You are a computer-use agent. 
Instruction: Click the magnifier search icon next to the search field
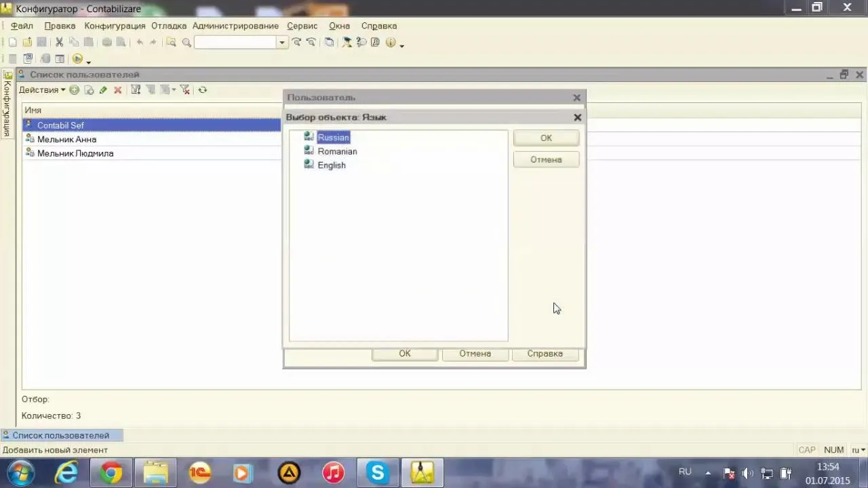tap(186, 42)
